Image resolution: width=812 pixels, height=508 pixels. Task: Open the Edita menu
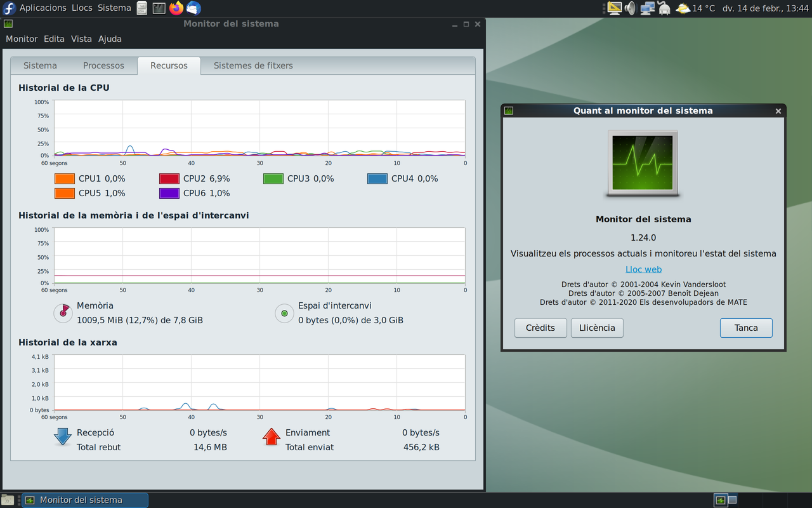(x=54, y=39)
